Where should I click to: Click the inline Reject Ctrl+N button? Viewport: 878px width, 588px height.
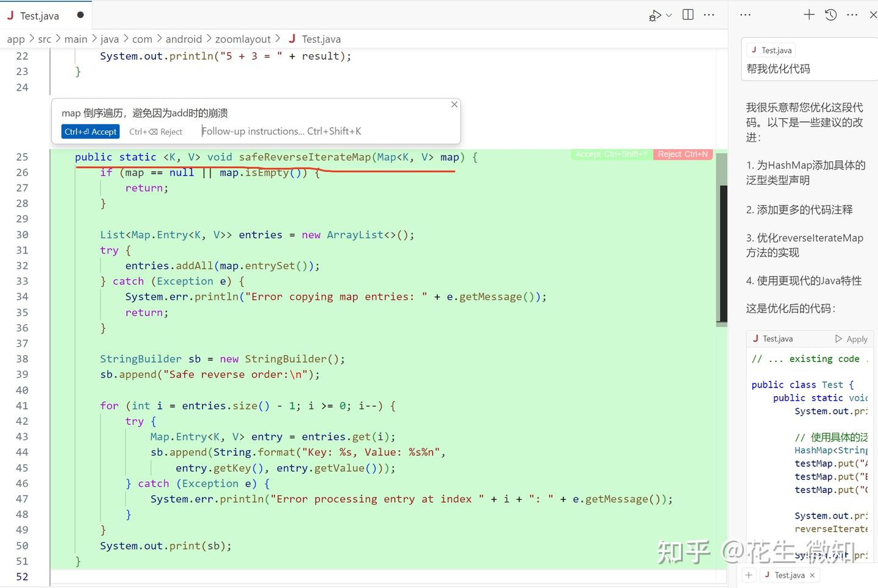(682, 154)
